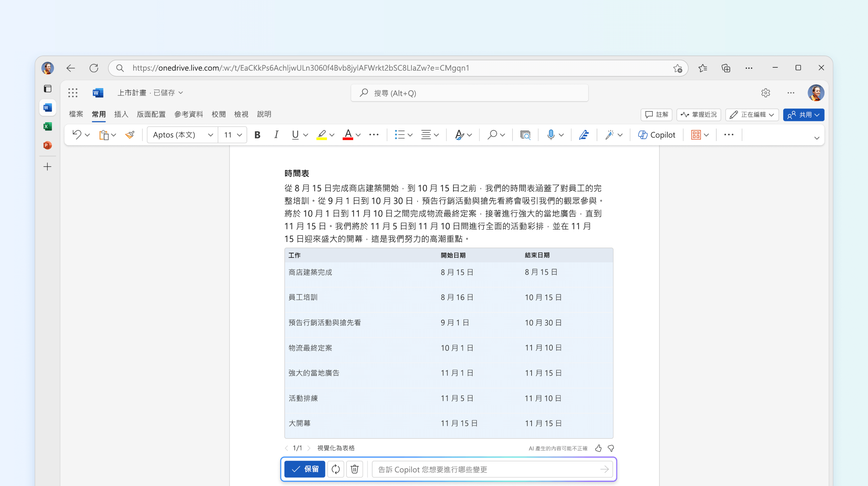This screenshot has height=486, width=868.
Task: Open more font options ellipsis
Action: point(374,135)
